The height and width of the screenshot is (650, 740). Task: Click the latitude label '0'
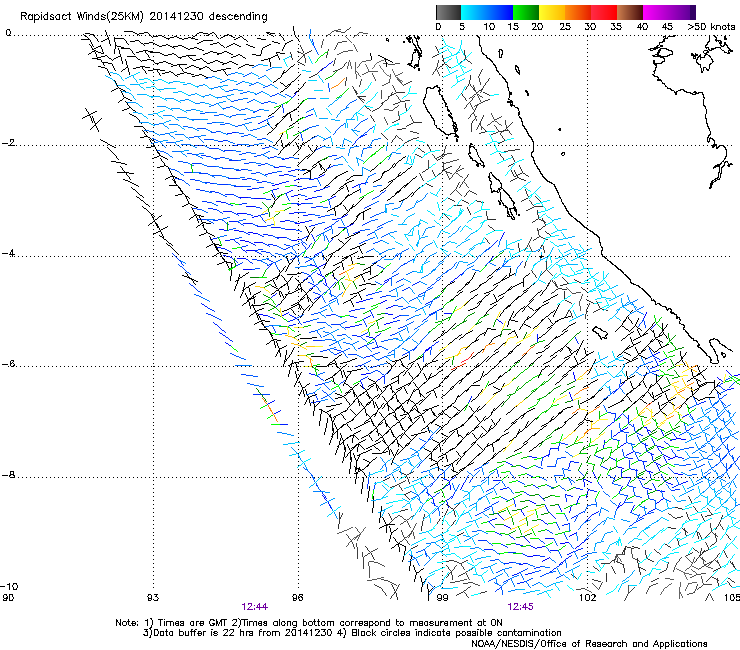pyautogui.click(x=8, y=33)
